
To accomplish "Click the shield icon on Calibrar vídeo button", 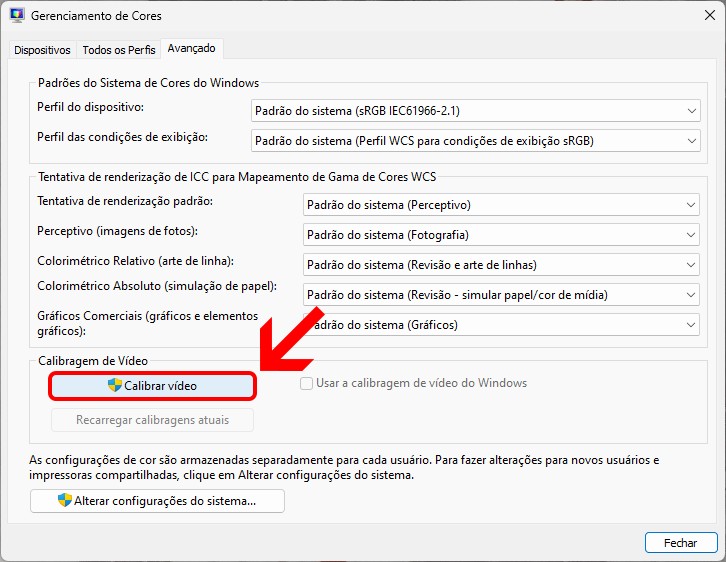I will click(114, 385).
